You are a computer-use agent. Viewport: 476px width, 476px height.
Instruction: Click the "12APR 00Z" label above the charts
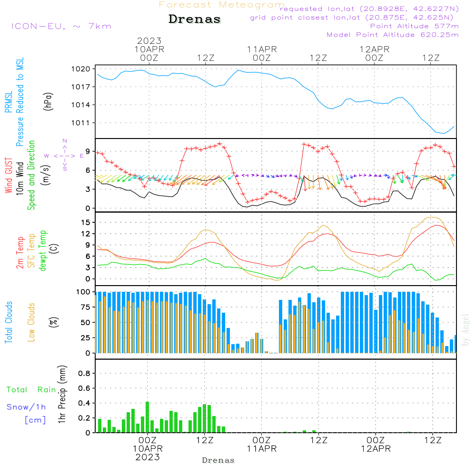[x=374, y=53]
